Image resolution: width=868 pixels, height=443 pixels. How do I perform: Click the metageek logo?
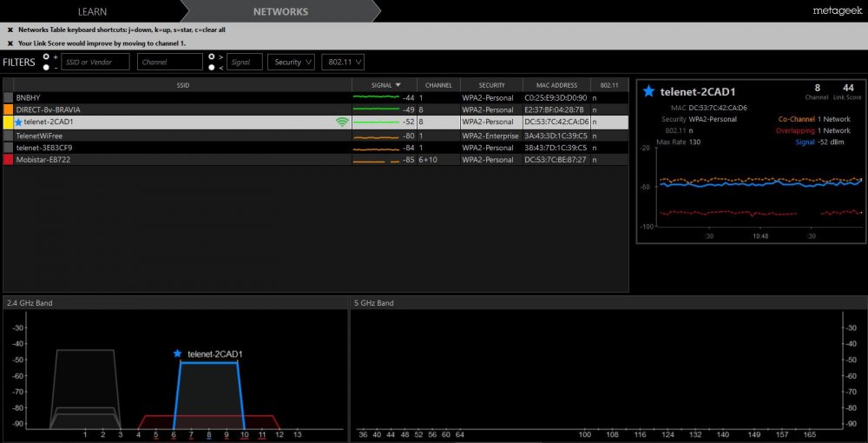tap(836, 11)
